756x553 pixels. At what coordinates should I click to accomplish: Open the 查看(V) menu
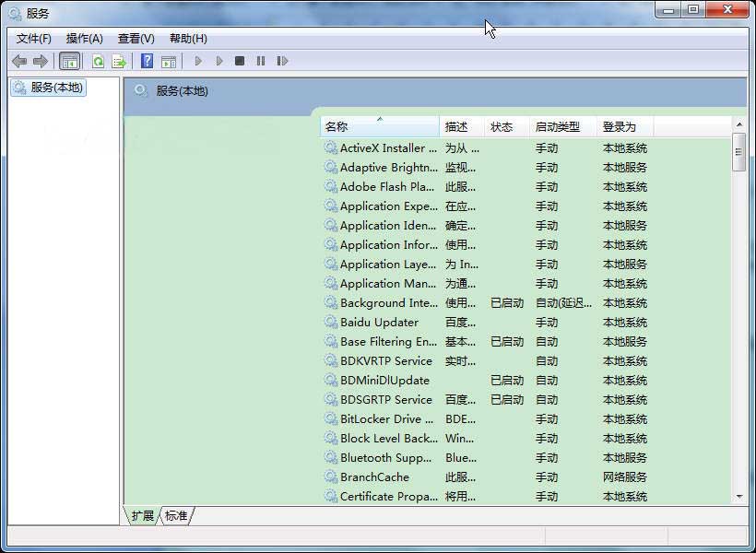tap(135, 38)
